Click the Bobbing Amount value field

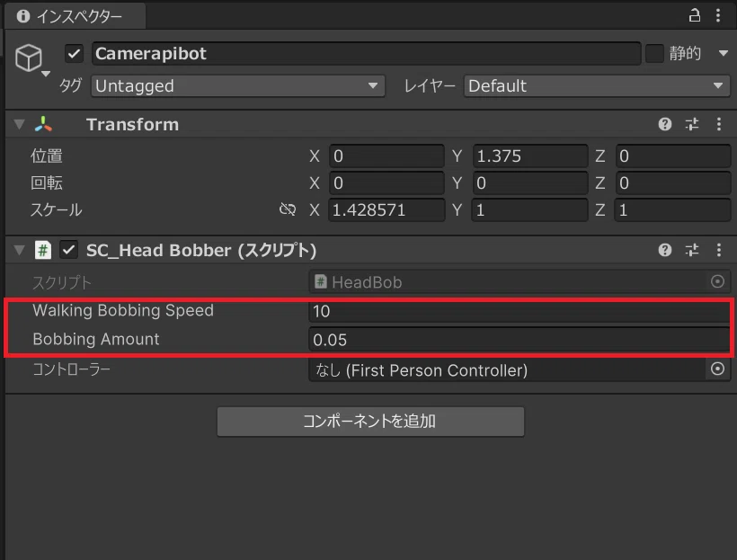click(519, 340)
